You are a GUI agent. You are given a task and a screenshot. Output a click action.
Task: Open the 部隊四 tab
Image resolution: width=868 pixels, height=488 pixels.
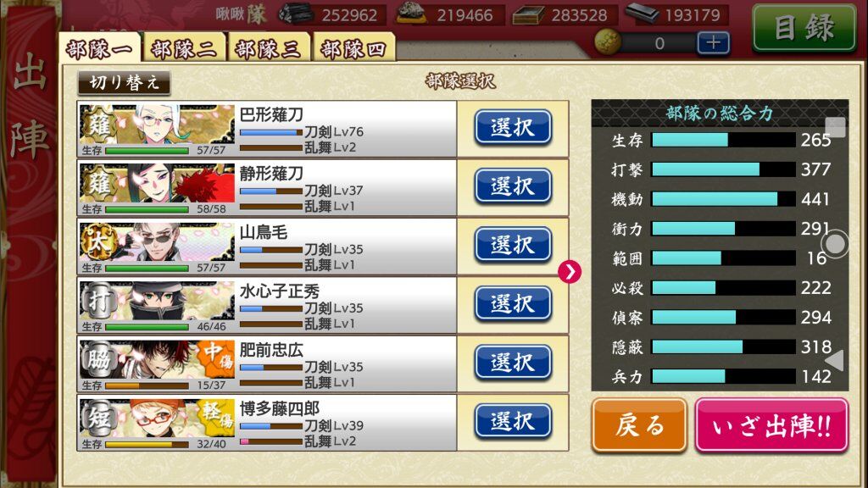(353, 48)
